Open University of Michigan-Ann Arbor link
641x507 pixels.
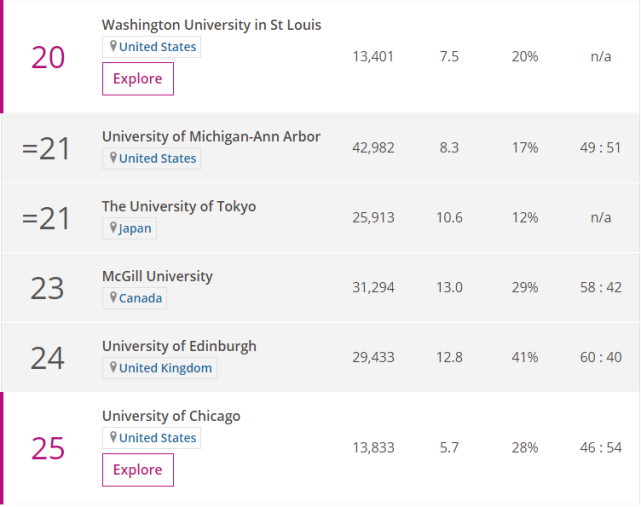pyautogui.click(x=211, y=136)
